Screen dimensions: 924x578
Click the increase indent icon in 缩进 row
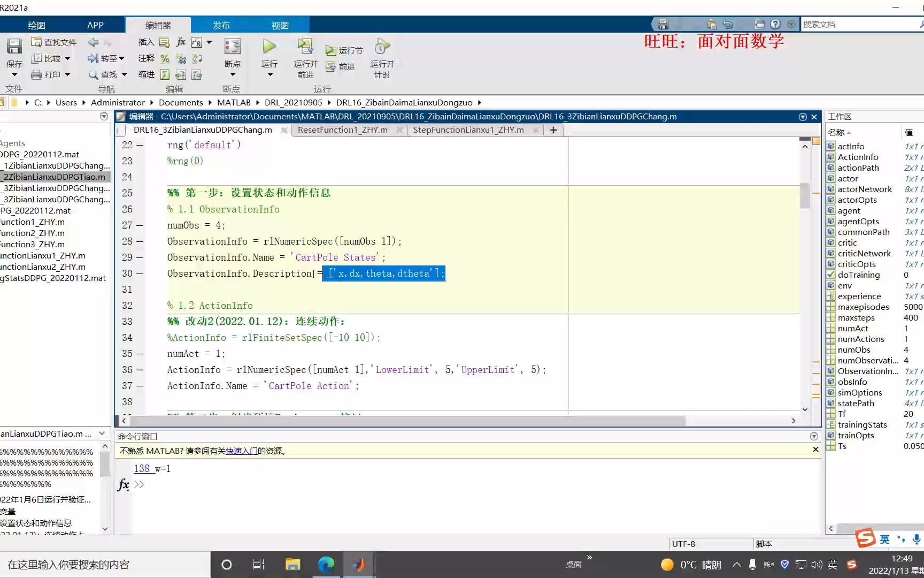pos(181,74)
